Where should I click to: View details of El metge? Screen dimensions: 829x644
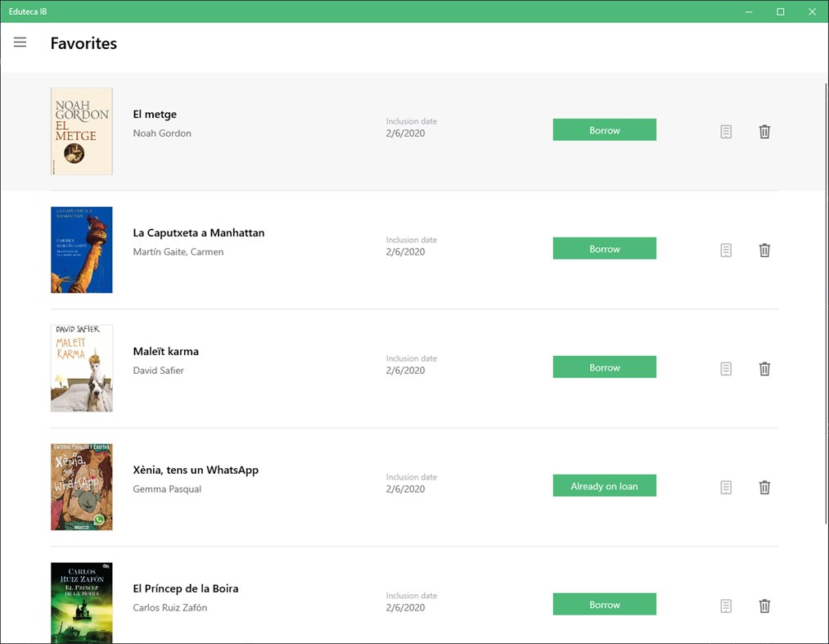(725, 131)
